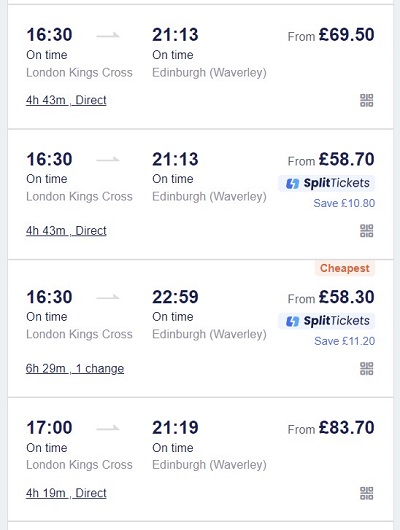Viewport: 400px width, 530px height.
Task: Choose the Cheapest £58.30 fare
Action: coord(331,297)
